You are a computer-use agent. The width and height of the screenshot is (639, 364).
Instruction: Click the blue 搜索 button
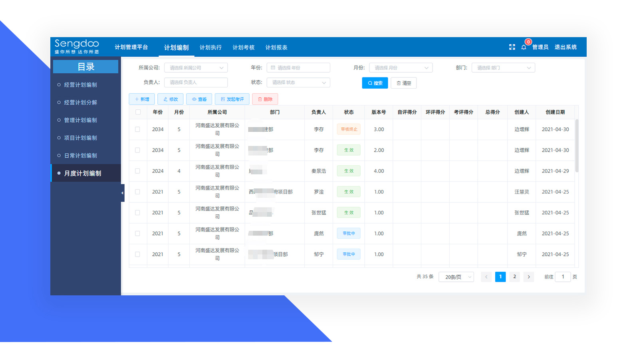[x=375, y=83]
